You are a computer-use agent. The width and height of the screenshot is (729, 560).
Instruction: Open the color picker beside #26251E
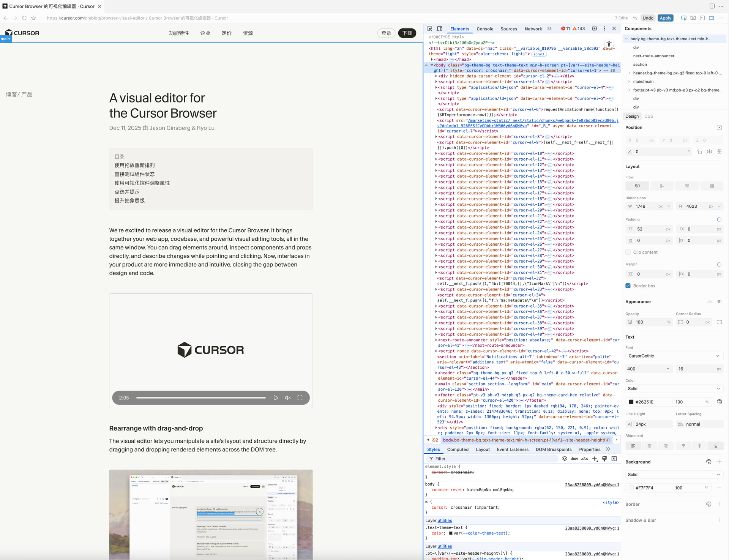click(719, 402)
